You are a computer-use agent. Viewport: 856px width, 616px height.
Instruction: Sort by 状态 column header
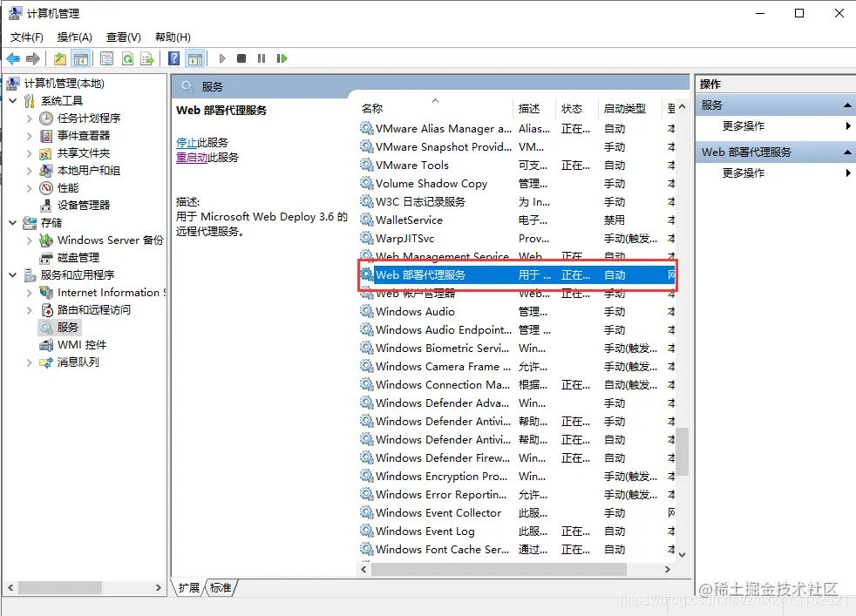point(576,109)
